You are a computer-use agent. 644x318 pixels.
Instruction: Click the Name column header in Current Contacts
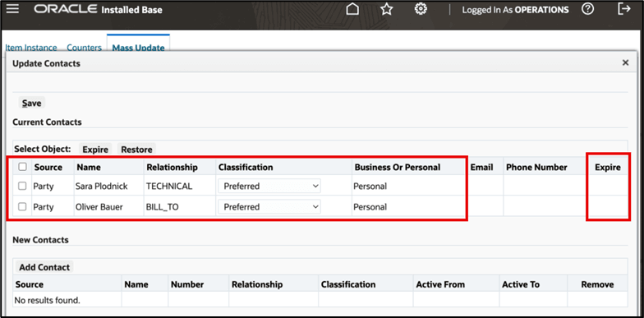(89, 168)
